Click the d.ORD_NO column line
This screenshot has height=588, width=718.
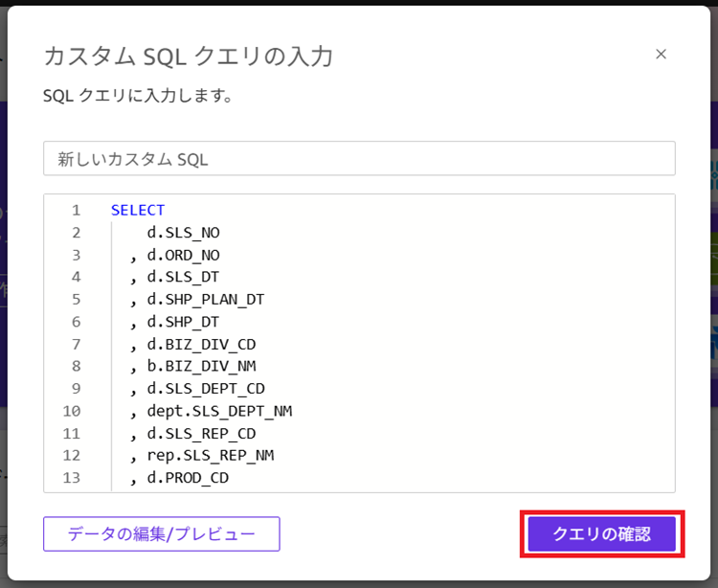tap(184, 255)
